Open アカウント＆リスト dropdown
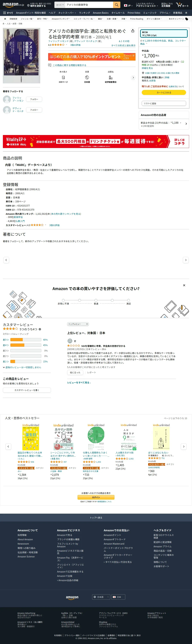Image resolution: width=192 pixels, height=644 pixels. click(147, 5)
